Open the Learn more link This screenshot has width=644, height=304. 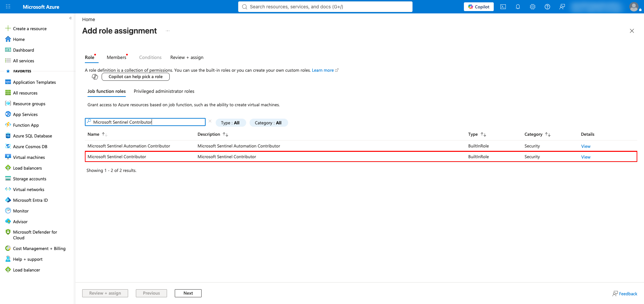325,70
